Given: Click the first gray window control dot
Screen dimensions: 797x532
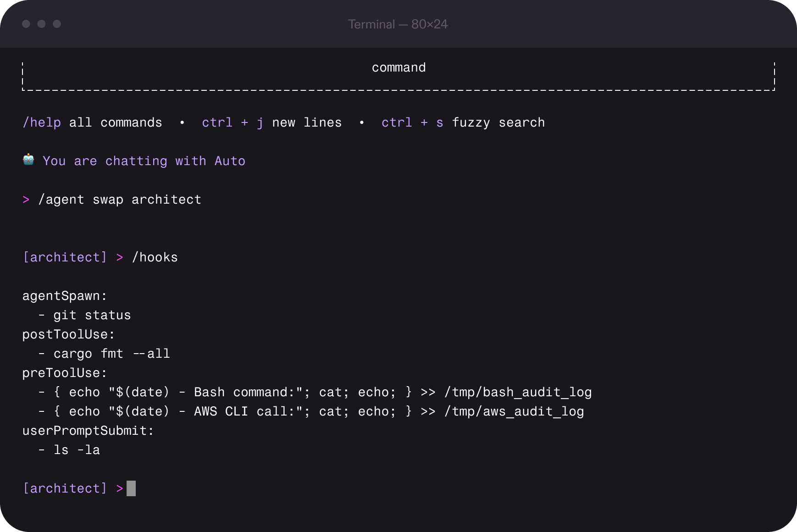Looking at the screenshot, I should 26,24.
